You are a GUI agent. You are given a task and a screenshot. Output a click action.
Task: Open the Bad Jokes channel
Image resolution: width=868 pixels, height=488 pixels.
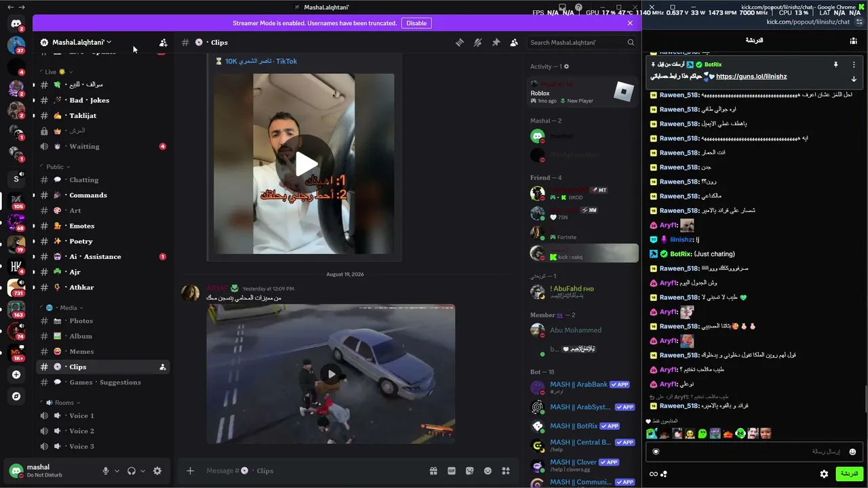coord(102,100)
